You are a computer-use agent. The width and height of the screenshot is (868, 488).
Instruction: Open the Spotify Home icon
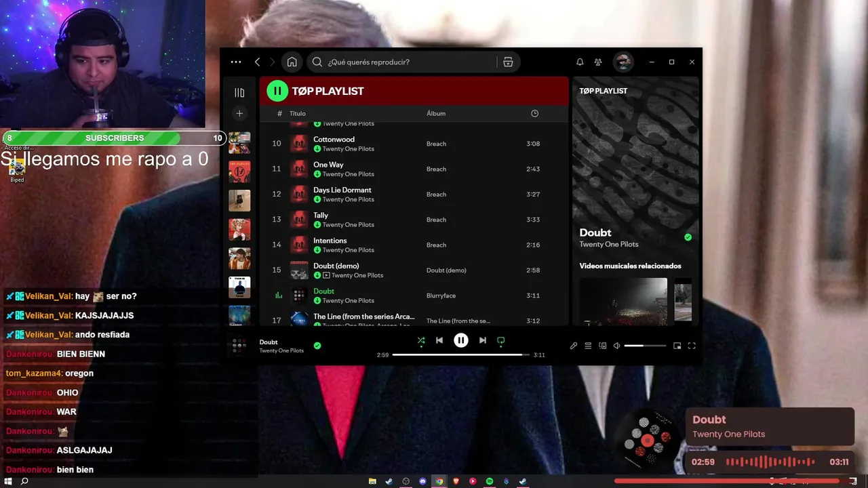point(292,62)
